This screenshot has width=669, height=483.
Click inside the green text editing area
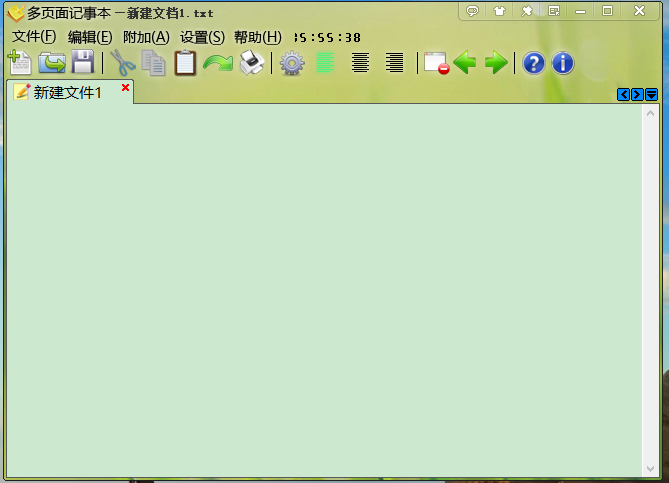click(324, 290)
